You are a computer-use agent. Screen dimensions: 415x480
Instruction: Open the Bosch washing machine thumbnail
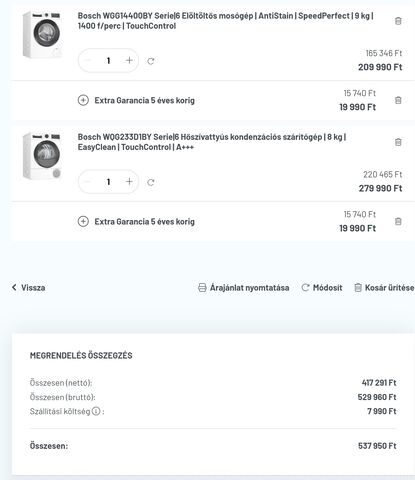coord(42,35)
